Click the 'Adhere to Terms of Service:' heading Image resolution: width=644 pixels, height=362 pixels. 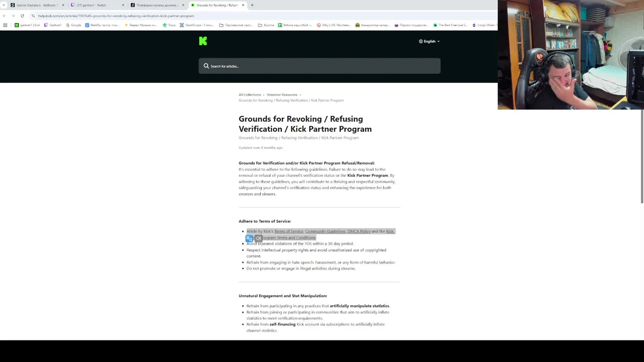click(x=265, y=221)
